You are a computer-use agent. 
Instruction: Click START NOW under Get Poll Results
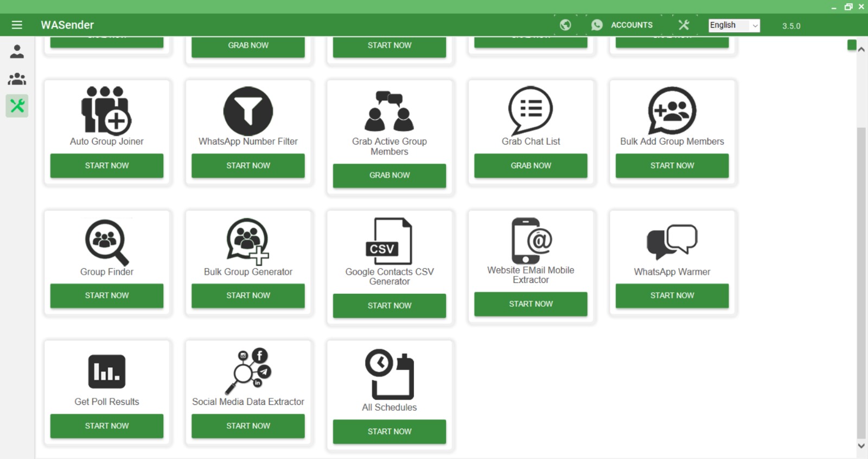click(107, 426)
